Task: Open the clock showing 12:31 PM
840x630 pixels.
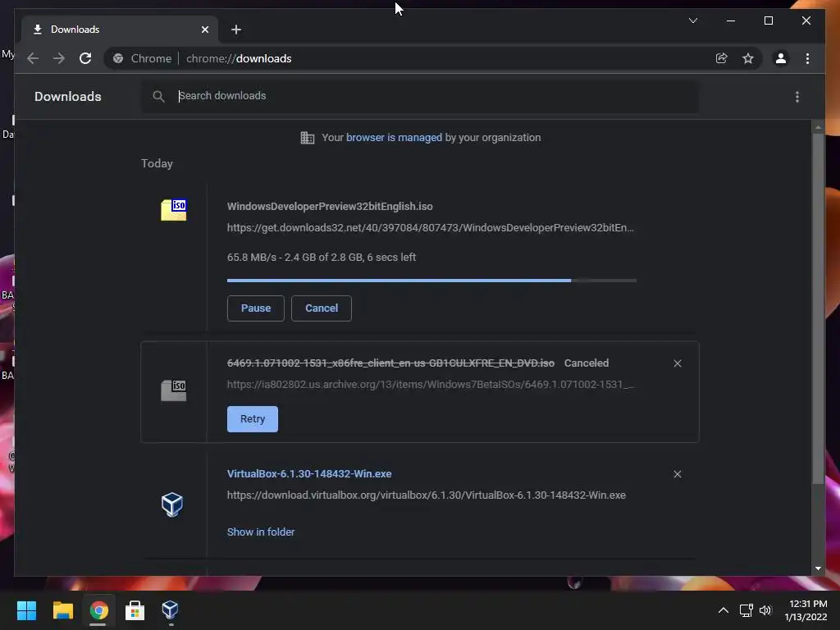Action: [x=807, y=610]
